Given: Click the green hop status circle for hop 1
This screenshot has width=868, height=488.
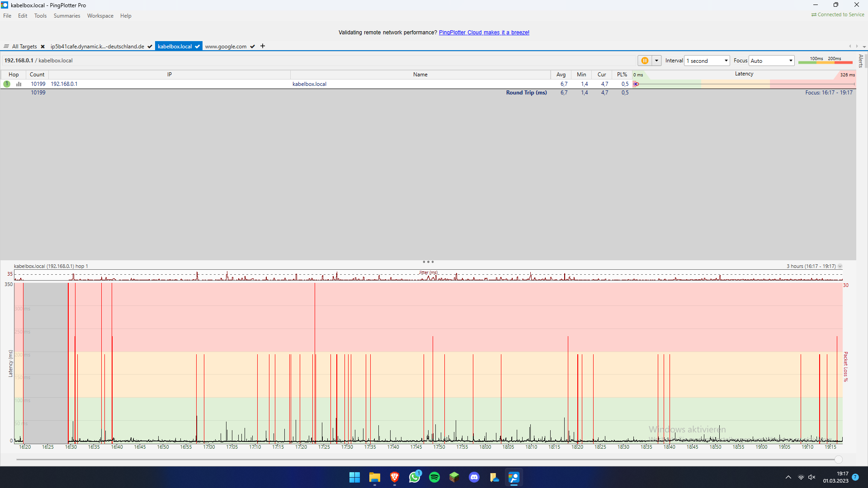Looking at the screenshot, I should 6,84.
